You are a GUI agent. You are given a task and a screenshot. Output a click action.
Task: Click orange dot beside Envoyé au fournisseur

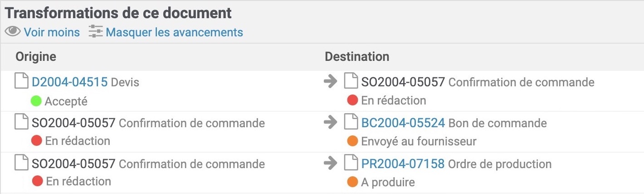pyautogui.click(x=352, y=141)
